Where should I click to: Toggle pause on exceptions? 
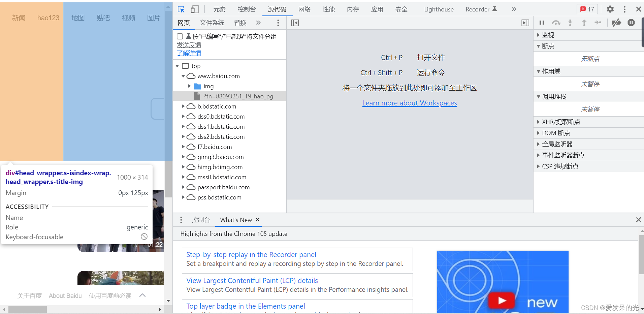(x=631, y=23)
